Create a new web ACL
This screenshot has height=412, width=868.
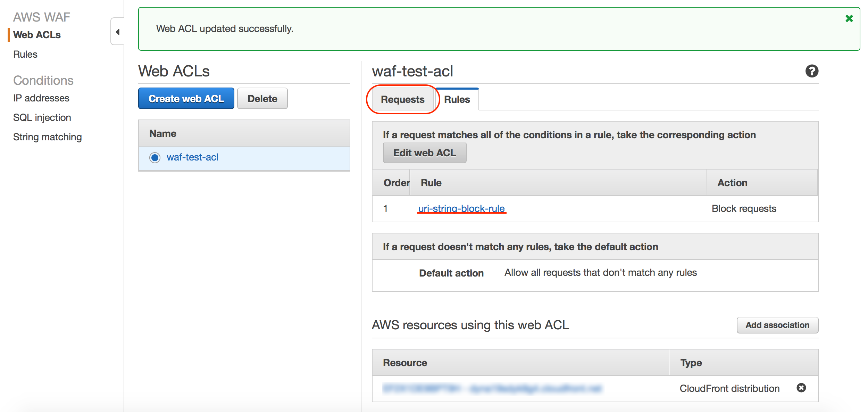coord(186,98)
